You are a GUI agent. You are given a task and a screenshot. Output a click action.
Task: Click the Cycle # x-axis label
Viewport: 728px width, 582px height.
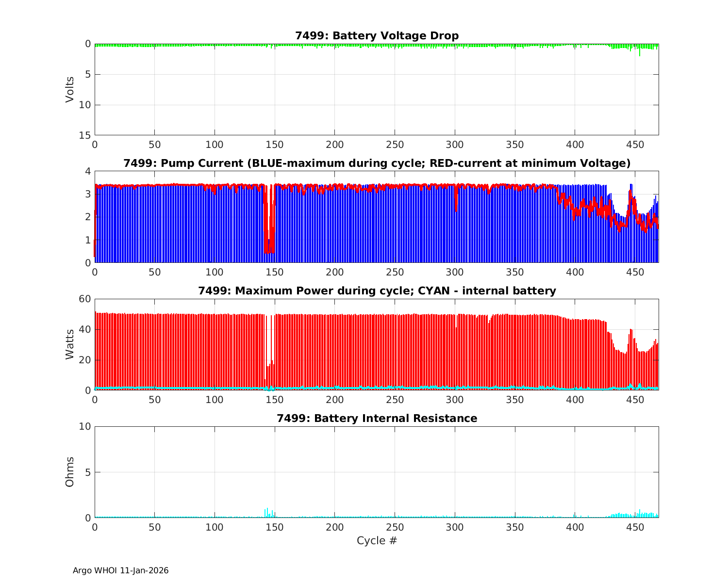[377, 541]
